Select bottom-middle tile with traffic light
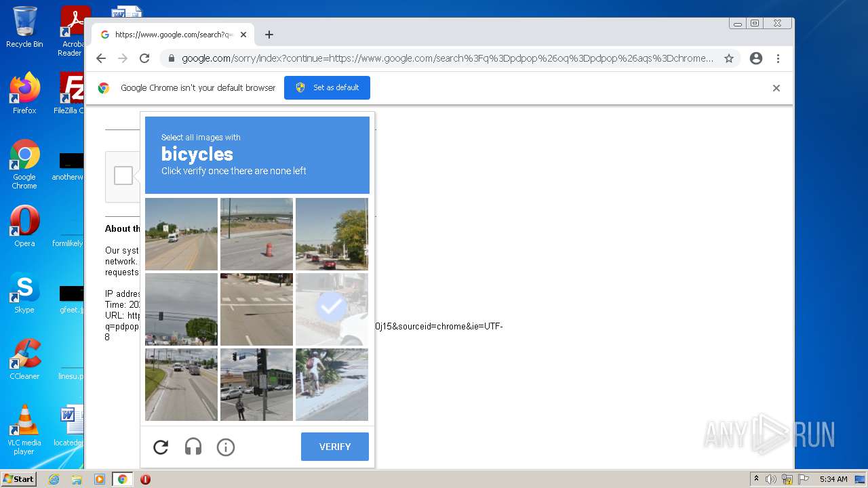The image size is (868, 488). (256, 384)
